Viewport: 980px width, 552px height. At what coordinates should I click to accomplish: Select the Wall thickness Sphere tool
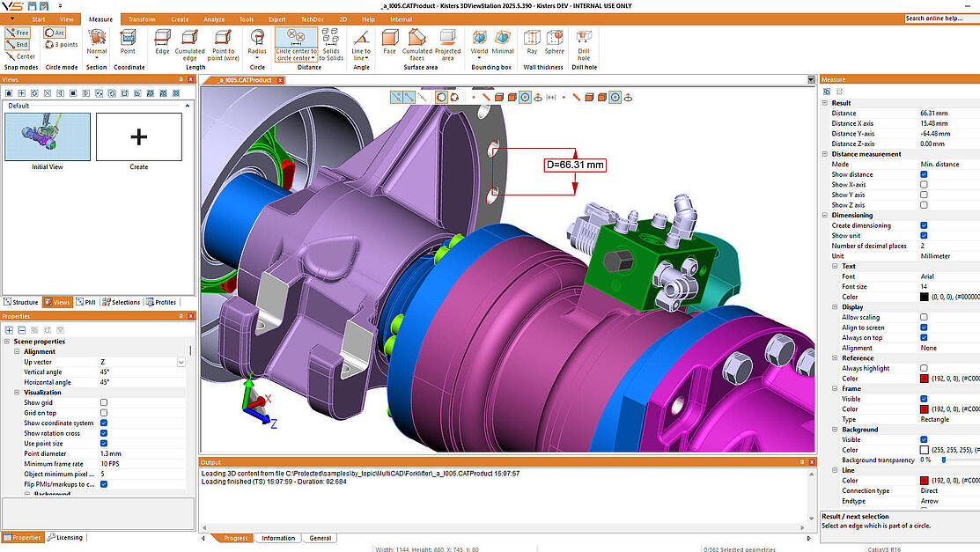[x=554, y=41]
